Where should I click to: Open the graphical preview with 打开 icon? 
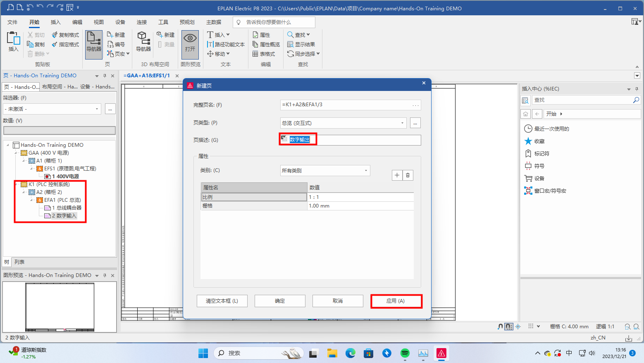(190, 44)
